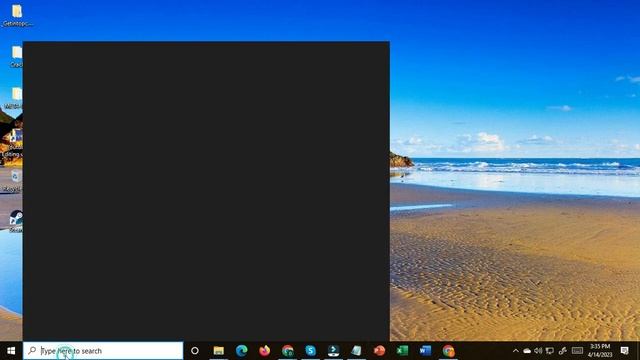
Task: Click the 'Editing' shortcut on the desktop
Action: point(12,144)
